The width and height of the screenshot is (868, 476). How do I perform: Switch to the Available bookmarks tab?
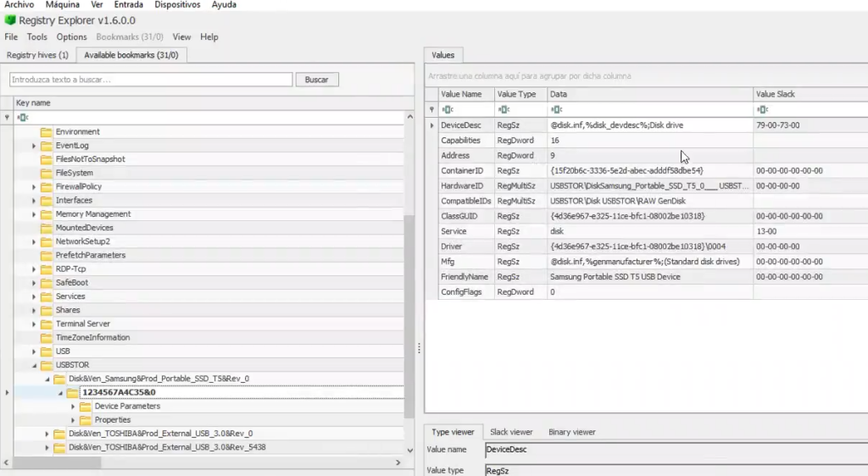tap(131, 55)
